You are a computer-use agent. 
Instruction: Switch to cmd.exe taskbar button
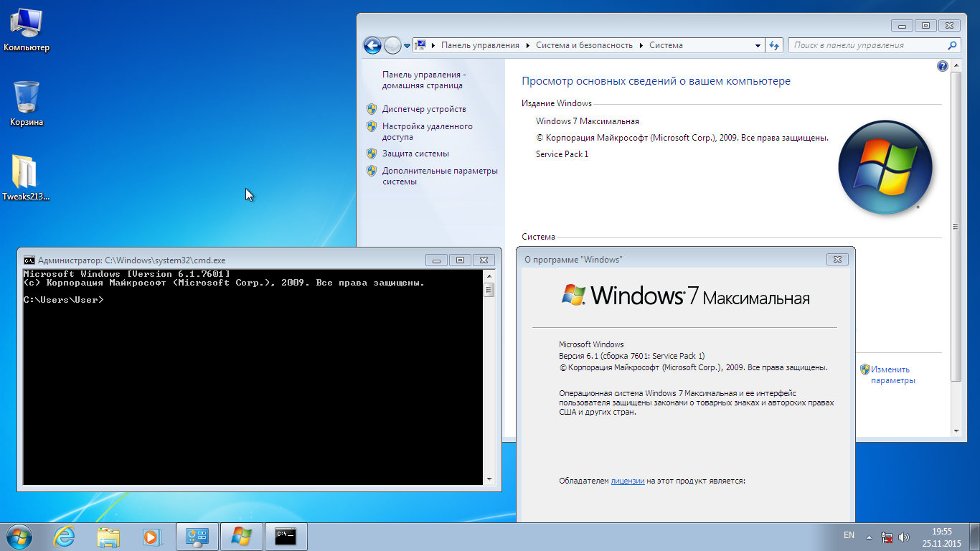point(286,537)
